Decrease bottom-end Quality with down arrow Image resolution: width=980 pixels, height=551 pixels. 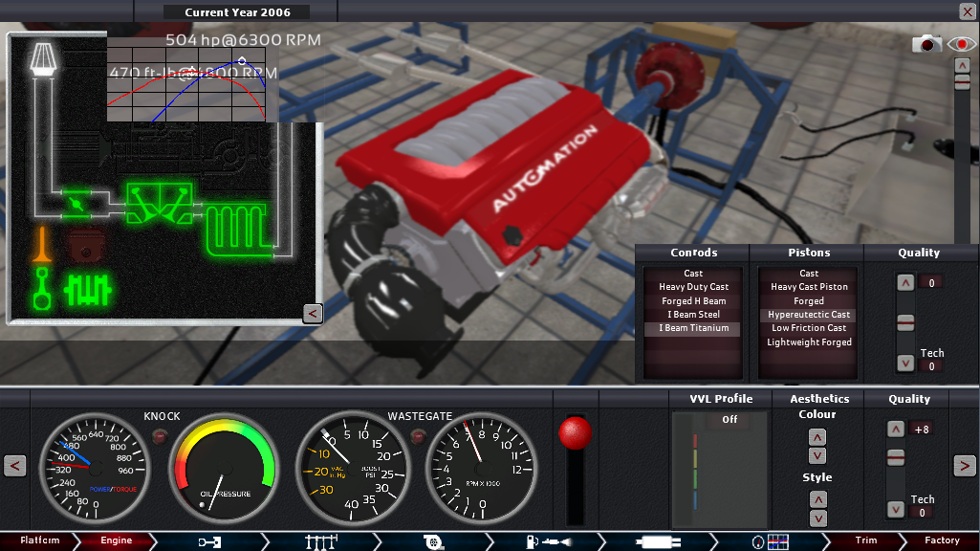[x=905, y=363]
